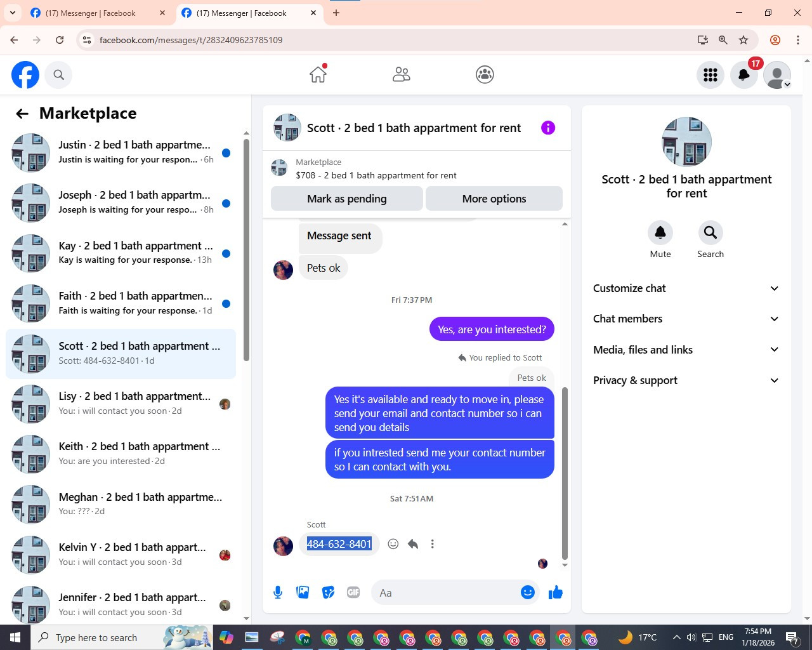Select the second Messenger browser tab
Image resolution: width=812 pixels, height=650 pixels.
point(242,13)
